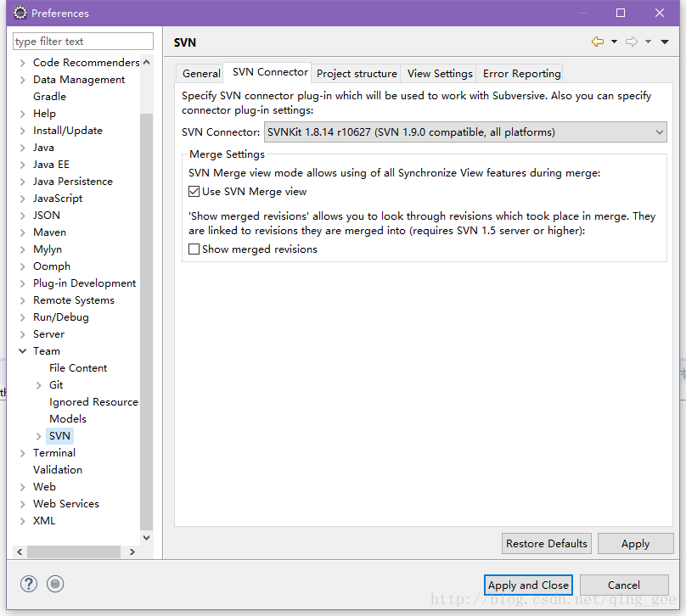Select Ignored Resource item

point(93,402)
